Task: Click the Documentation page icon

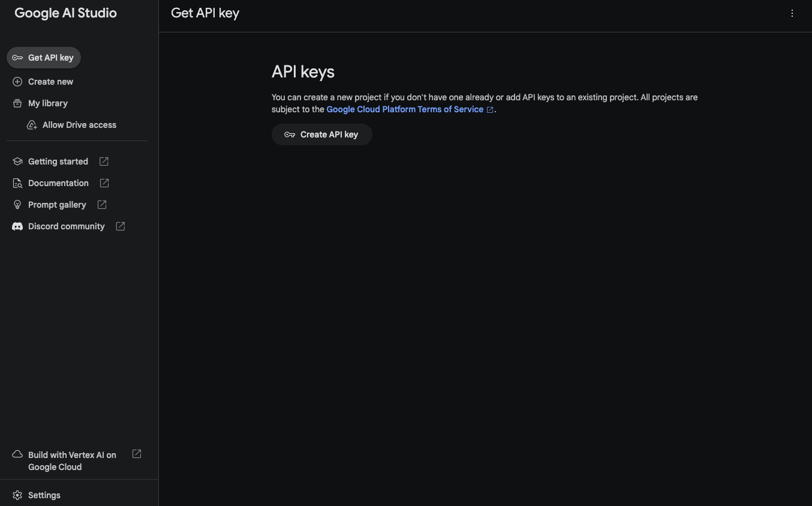Action: [17, 183]
